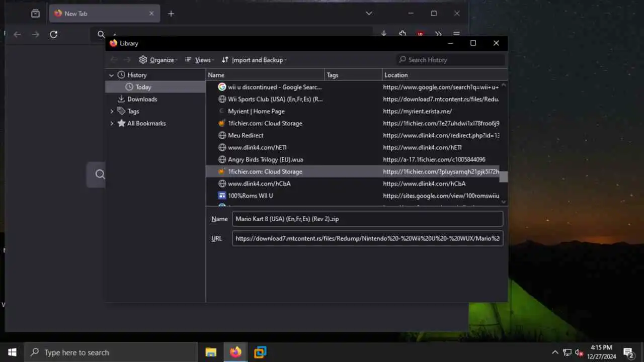Click the globe icon beside www.dlink4.com/hETl
This screenshot has width=644, height=362.
pyautogui.click(x=222, y=147)
